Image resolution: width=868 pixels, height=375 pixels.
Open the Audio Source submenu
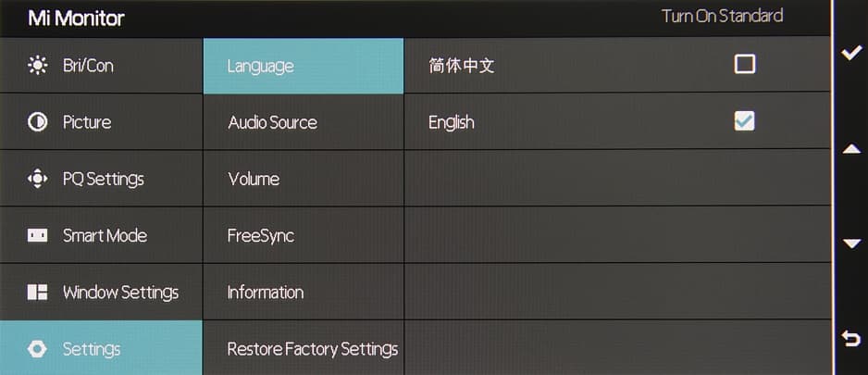click(272, 122)
